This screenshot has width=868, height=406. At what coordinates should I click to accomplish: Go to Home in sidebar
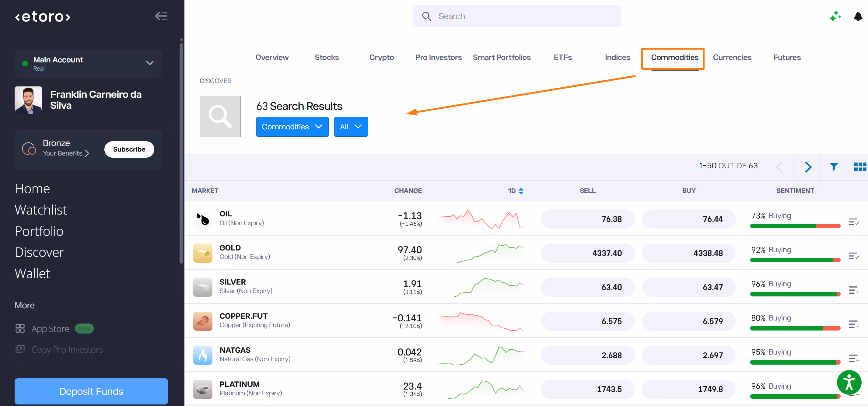point(32,189)
